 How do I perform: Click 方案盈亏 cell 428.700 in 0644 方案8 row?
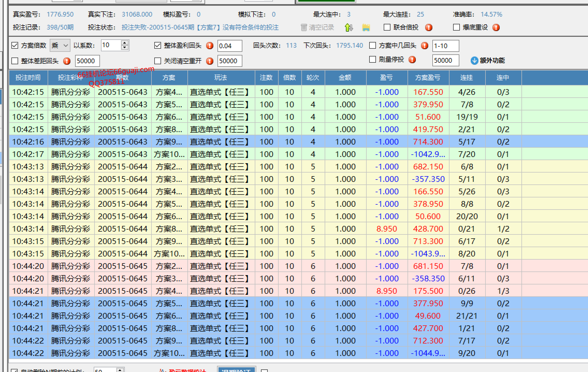click(428, 229)
